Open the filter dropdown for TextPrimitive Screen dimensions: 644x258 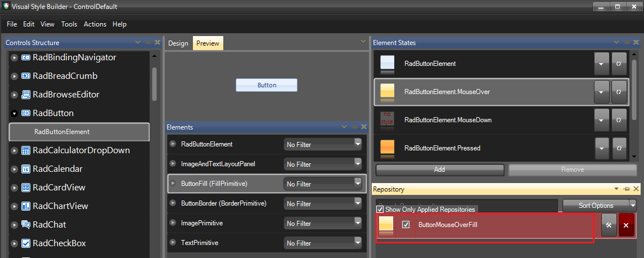point(358,243)
